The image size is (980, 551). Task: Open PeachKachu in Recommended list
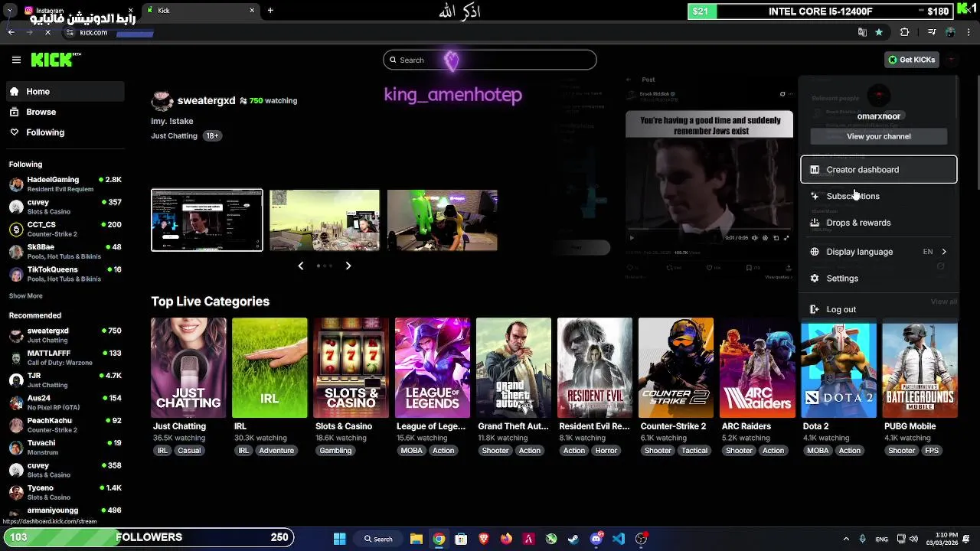click(65, 425)
